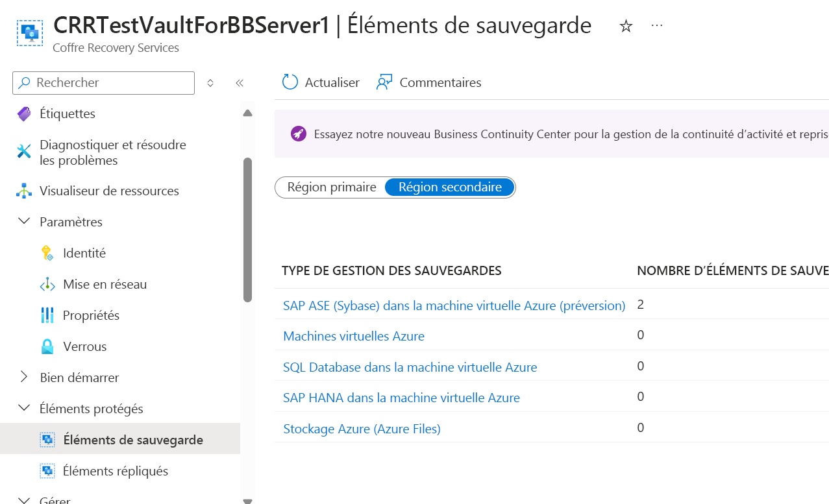Open SAP ASE (Sybase) backup type link

(454, 306)
